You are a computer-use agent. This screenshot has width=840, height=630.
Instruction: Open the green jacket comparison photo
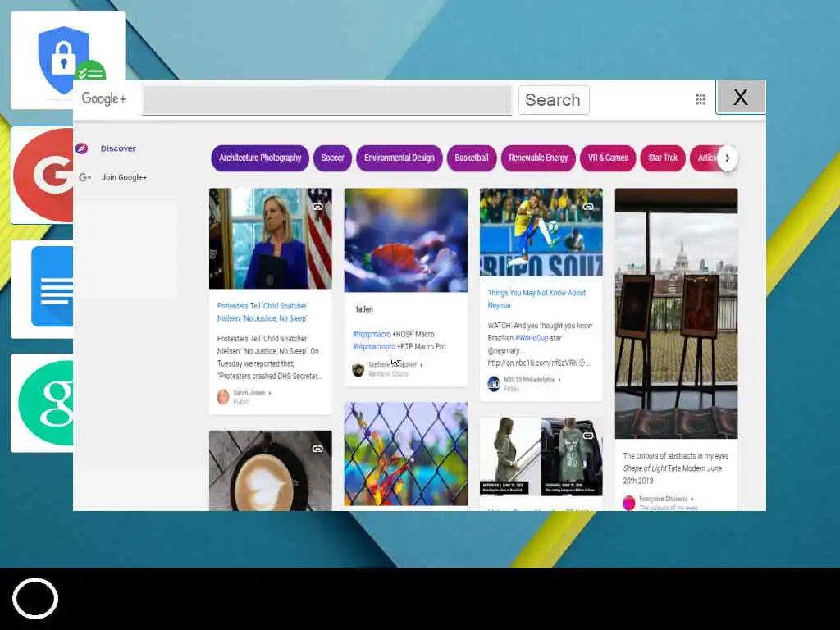(x=541, y=457)
